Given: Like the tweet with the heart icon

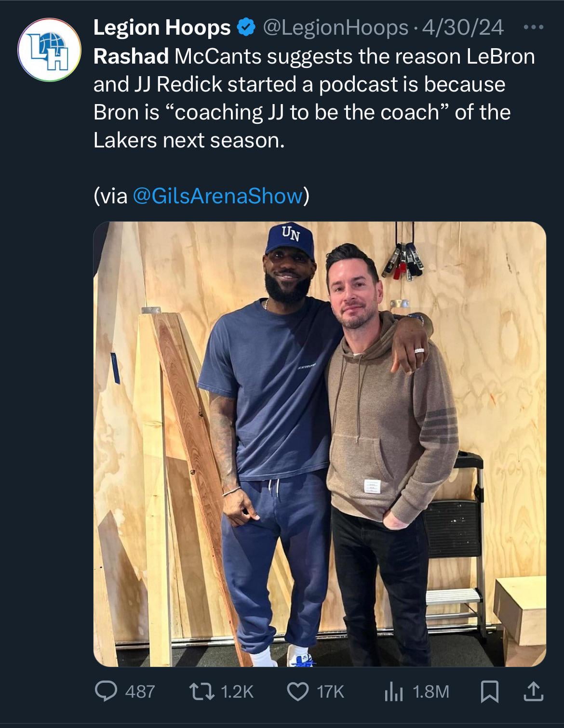Looking at the screenshot, I should point(298,692).
